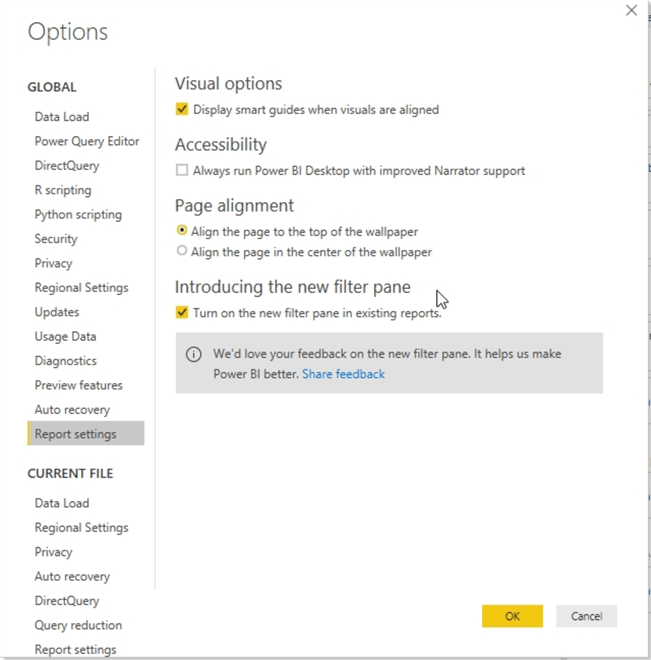The width and height of the screenshot is (651, 660).
Task: Uncheck Display smart guides when visuals are aligned
Action: coord(182,109)
